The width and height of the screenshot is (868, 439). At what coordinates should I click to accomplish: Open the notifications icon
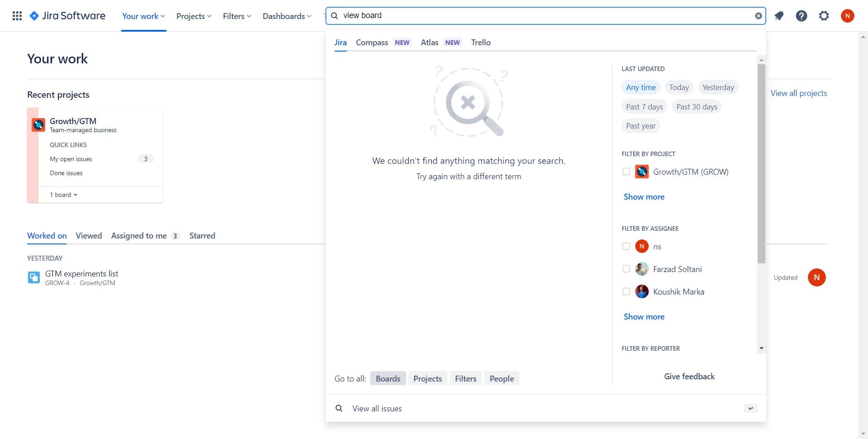point(778,16)
